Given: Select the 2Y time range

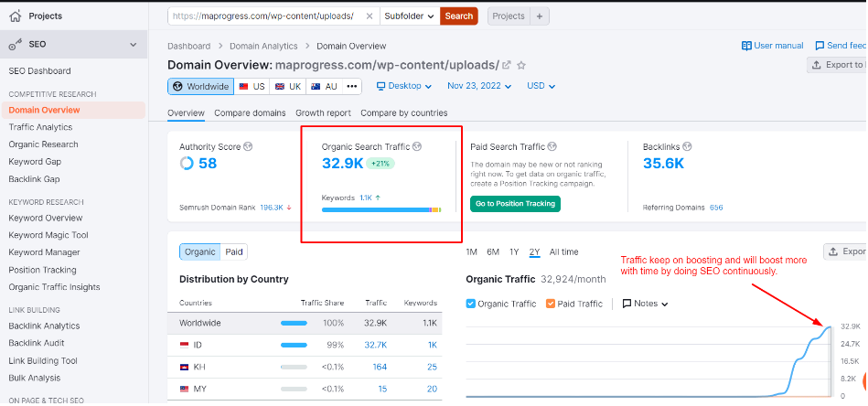Looking at the screenshot, I should (x=535, y=252).
